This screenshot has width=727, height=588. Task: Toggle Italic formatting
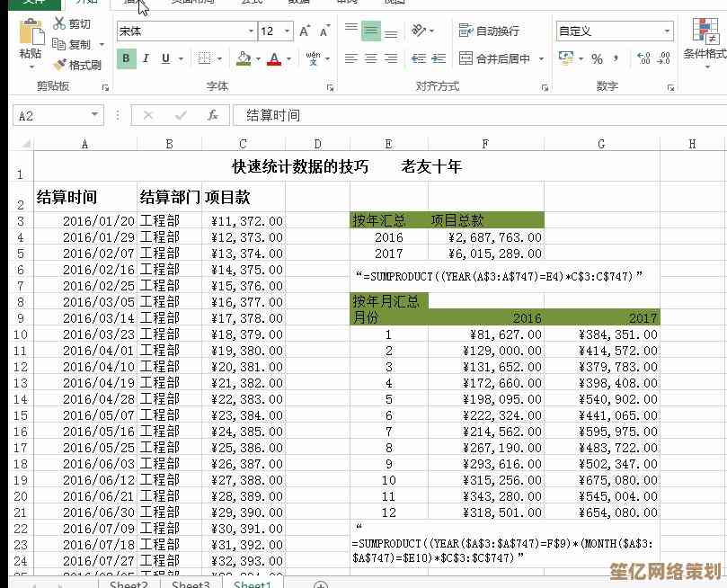point(146,58)
